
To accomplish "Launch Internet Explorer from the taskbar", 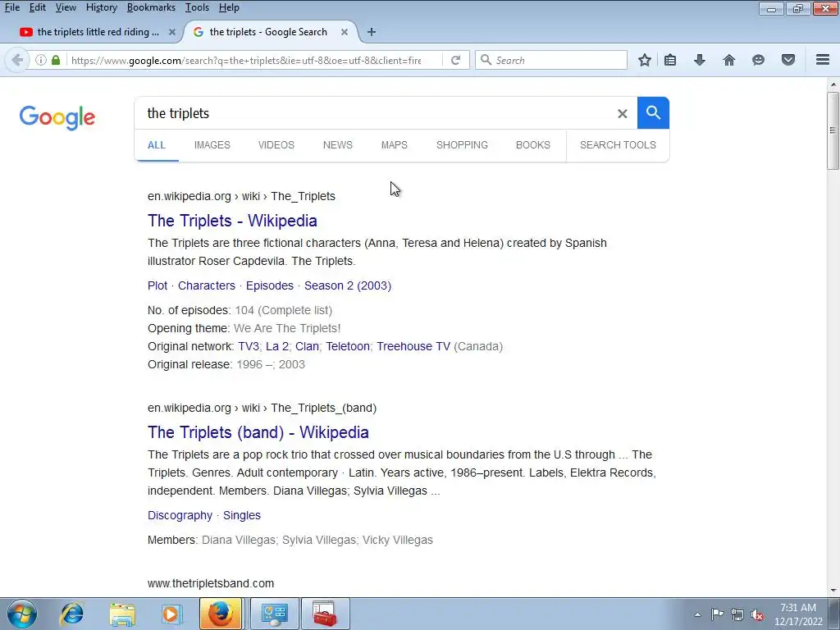I will coord(72,614).
